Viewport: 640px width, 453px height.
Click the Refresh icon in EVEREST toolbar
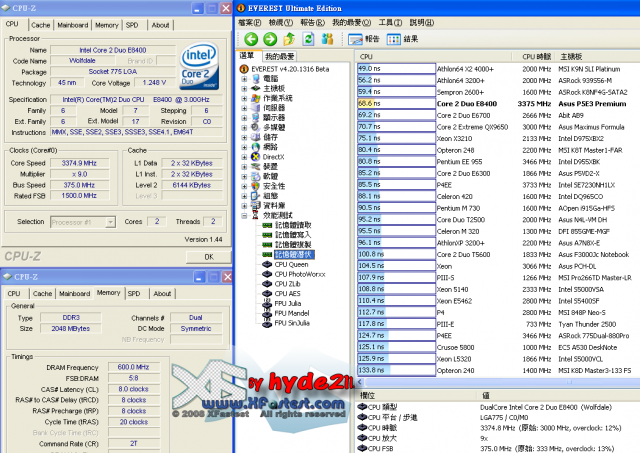coord(308,39)
